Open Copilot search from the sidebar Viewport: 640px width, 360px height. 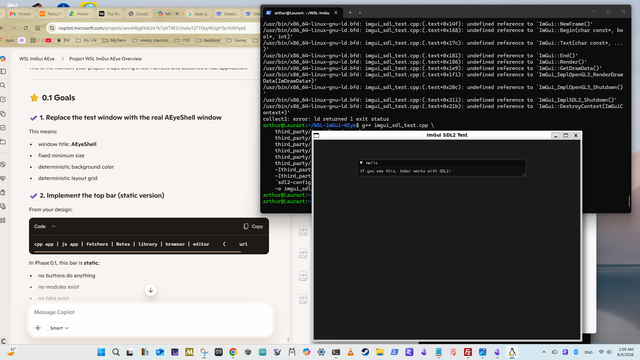coord(3,85)
